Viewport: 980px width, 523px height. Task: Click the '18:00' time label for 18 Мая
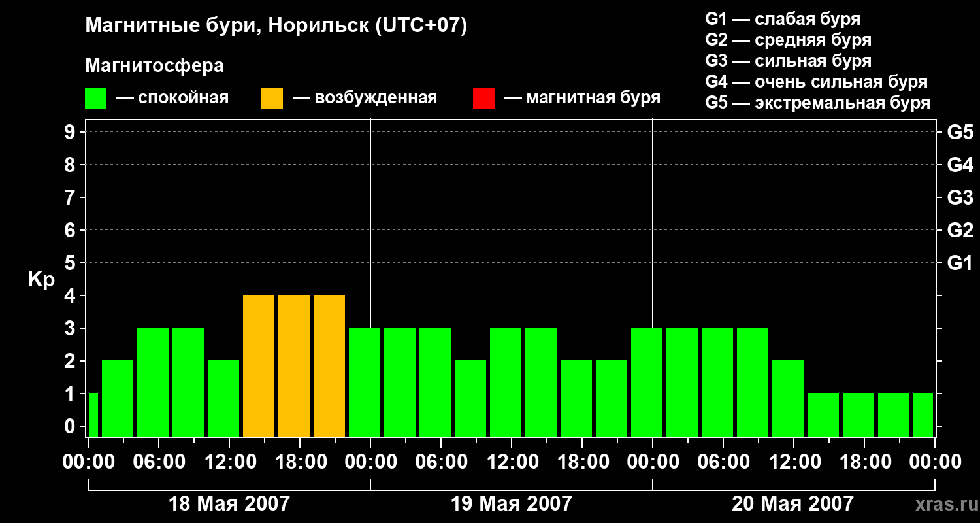(300, 462)
